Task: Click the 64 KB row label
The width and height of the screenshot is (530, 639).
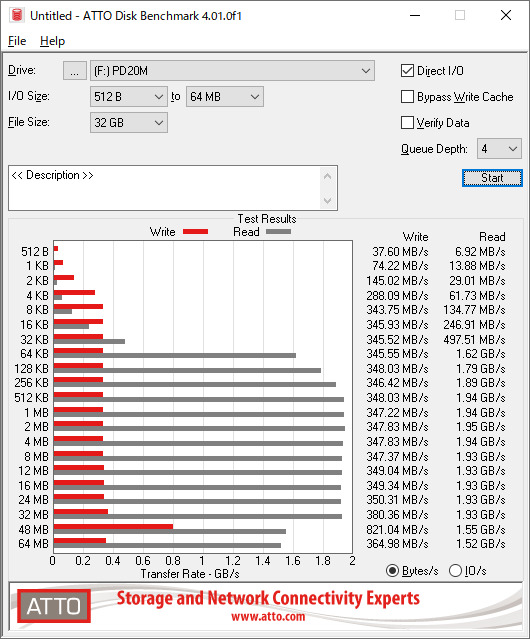Action: pyautogui.click(x=34, y=354)
